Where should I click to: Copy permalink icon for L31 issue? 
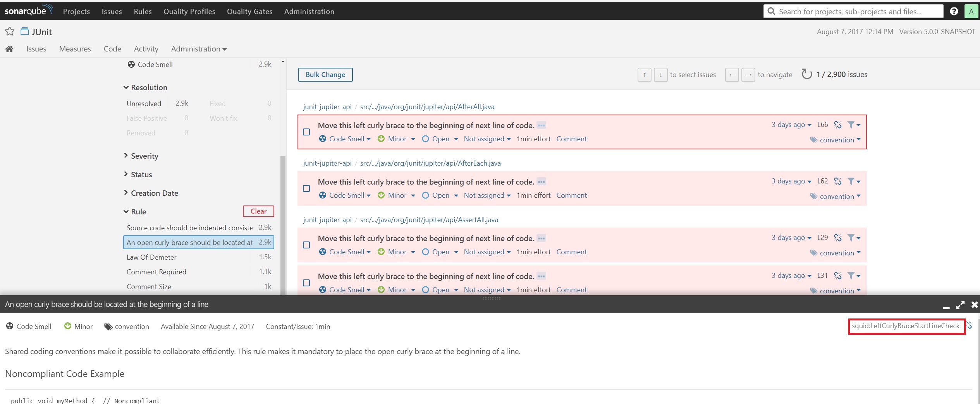click(837, 276)
